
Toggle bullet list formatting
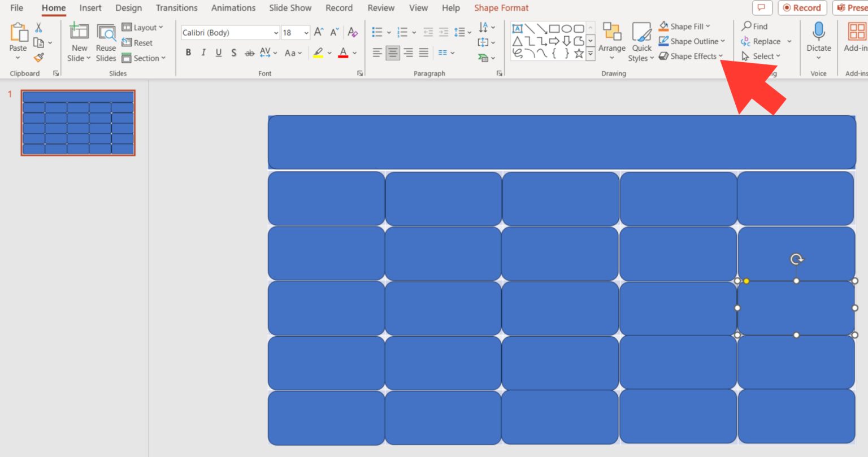[x=376, y=32]
